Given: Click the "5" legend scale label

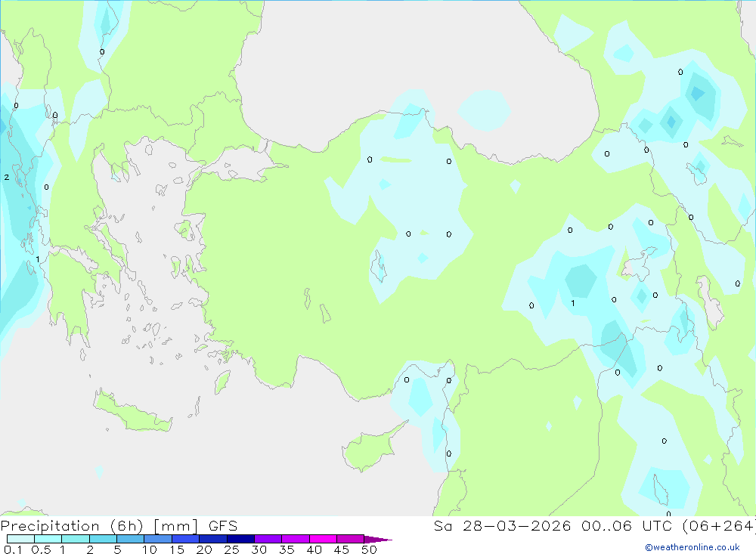Looking at the screenshot, I should pos(117,549).
